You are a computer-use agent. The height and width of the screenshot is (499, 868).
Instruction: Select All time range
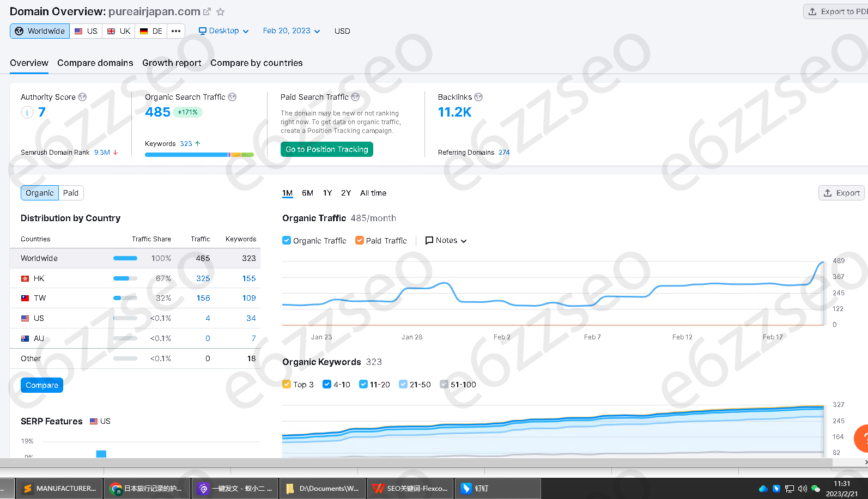pos(373,193)
